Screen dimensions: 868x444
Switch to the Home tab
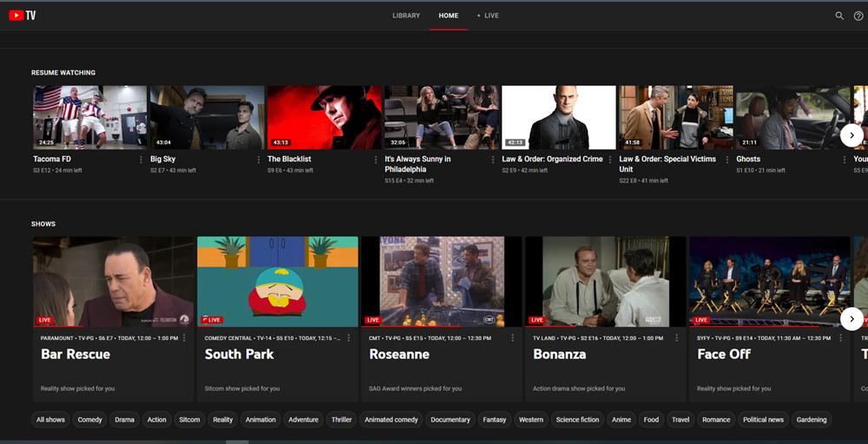(x=449, y=16)
